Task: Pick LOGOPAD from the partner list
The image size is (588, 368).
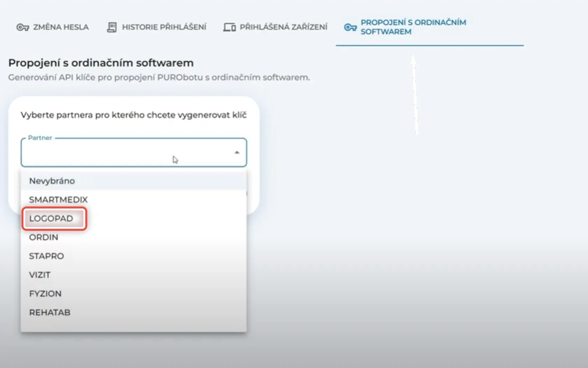Action: (134, 218)
